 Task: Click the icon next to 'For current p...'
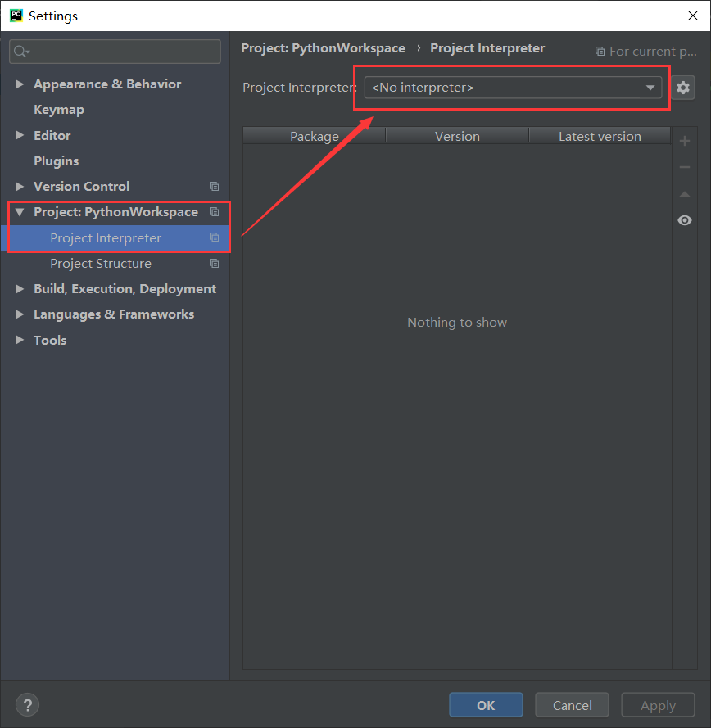click(x=600, y=51)
